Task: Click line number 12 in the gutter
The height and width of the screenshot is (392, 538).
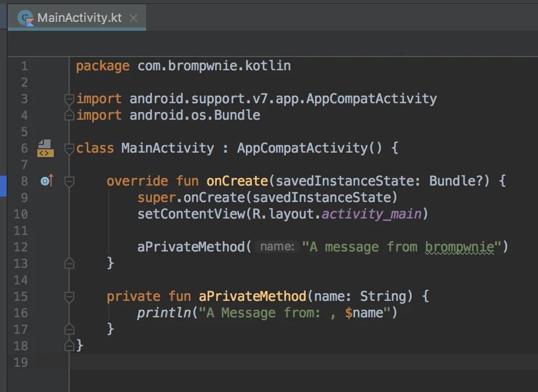Action: (21, 247)
